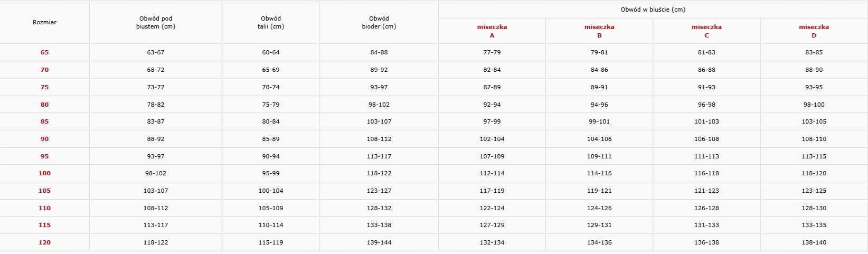This screenshot has height=254, width=868.
Task: Click size 65 row label
Action: [44, 52]
